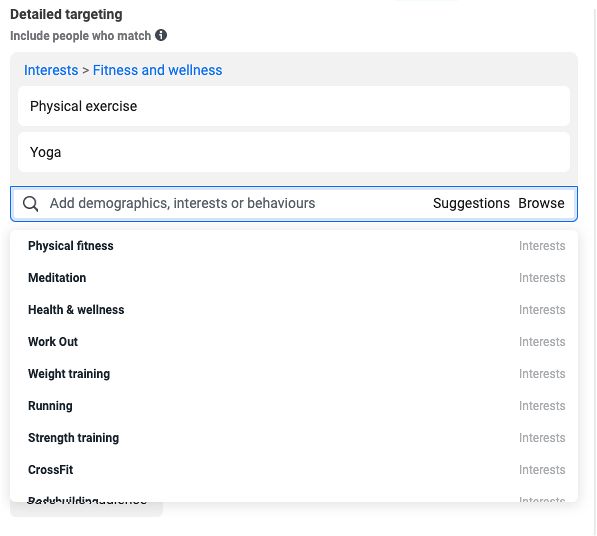Pick the partially visible Bodybuilding suggestion

[294, 496]
